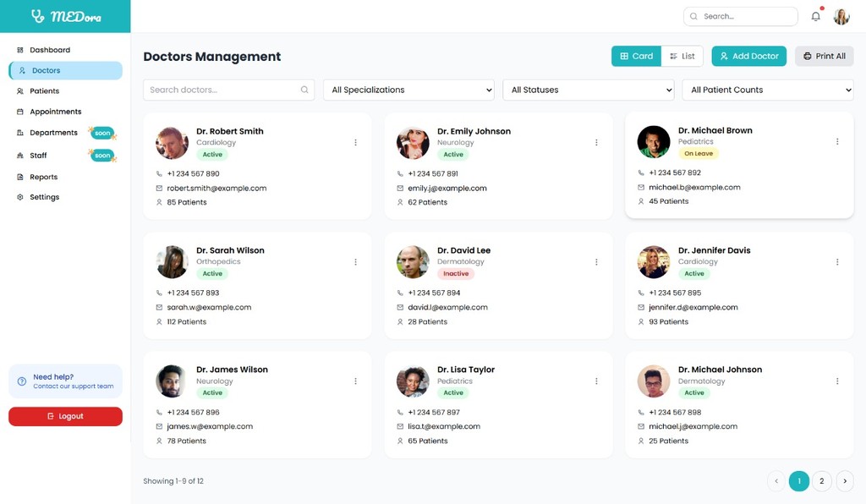Open Patients in sidebar
This screenshot has width=866, height=504.
point(65,91)
